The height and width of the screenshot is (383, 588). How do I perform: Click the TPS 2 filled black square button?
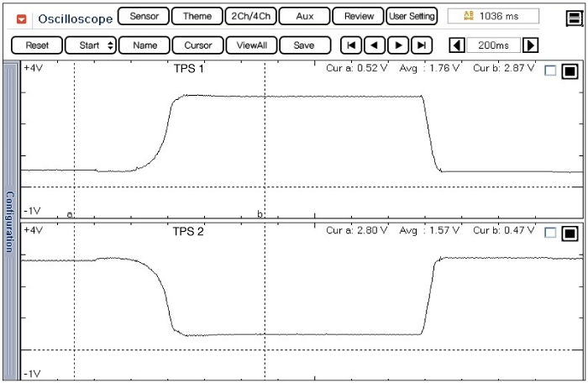coord(570,233)
